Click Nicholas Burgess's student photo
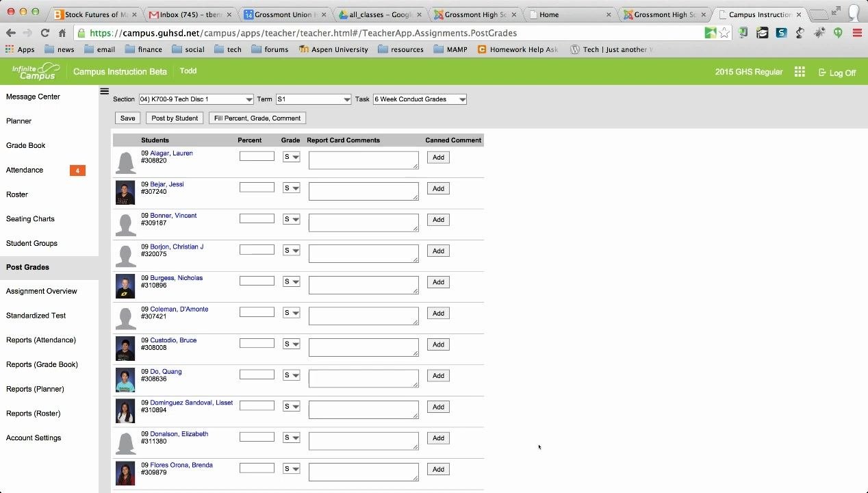868x493 pixels. pyautogui.click(x=125, y=287)
